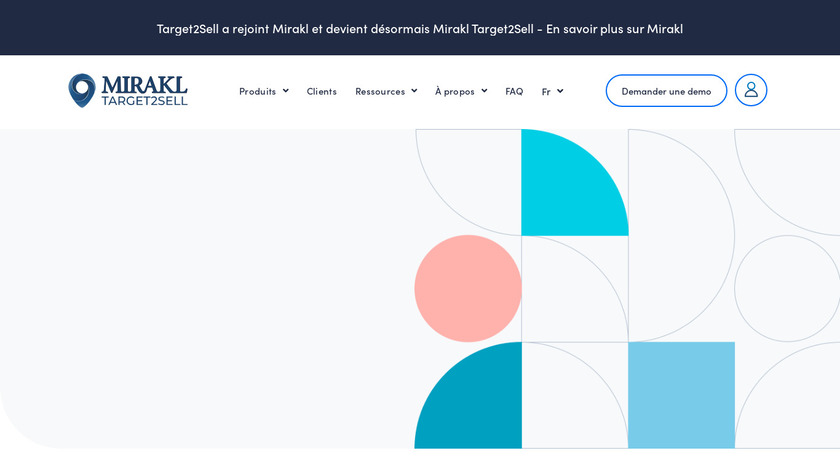The image size is (840, 472).
Task: Go to the Clients page
Action: 322,91
